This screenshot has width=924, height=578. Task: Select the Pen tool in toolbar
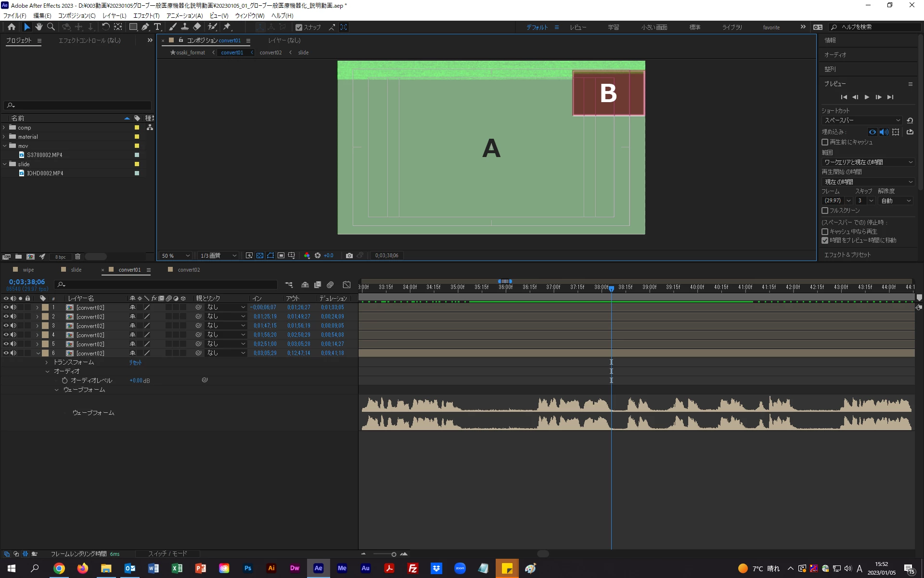point(145,27)
